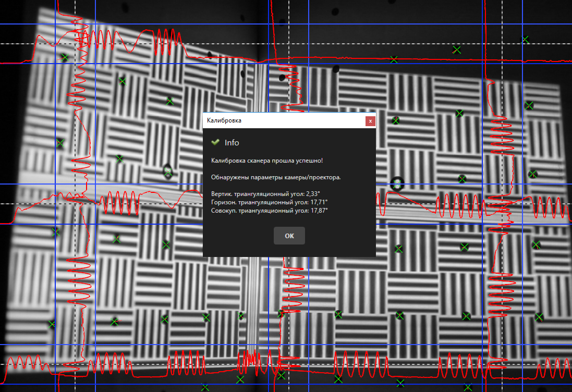Image resolution: width=572 pixels, height=392 pixels.
Task: Click white dashed crosshair intersection in bottom-left corner
Action: 76,363
